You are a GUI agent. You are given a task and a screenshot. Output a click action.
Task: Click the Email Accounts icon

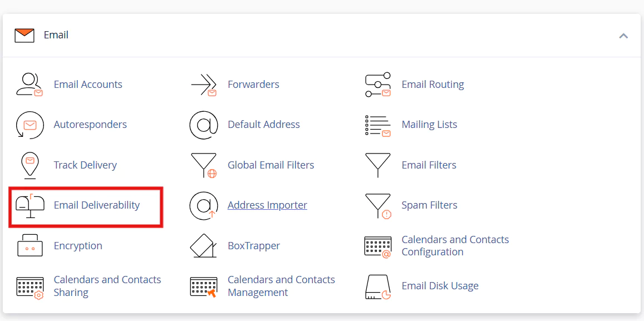(x=29, y=85)
